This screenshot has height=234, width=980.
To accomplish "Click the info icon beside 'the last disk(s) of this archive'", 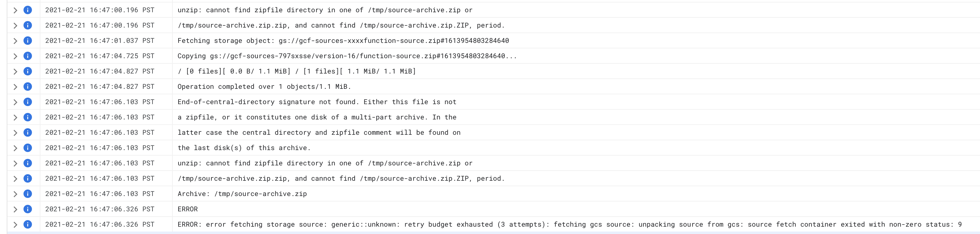I will pos(27,148).
